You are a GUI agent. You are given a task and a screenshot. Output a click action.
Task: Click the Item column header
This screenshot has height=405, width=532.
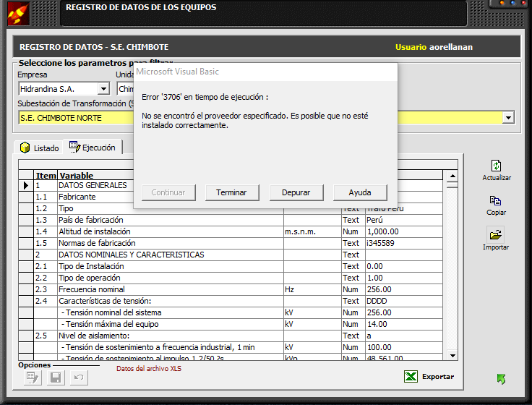(x=46, y=175)
